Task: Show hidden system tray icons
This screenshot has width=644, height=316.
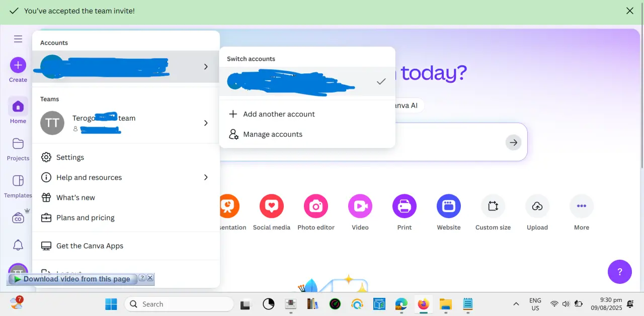Action: [516, 304]
